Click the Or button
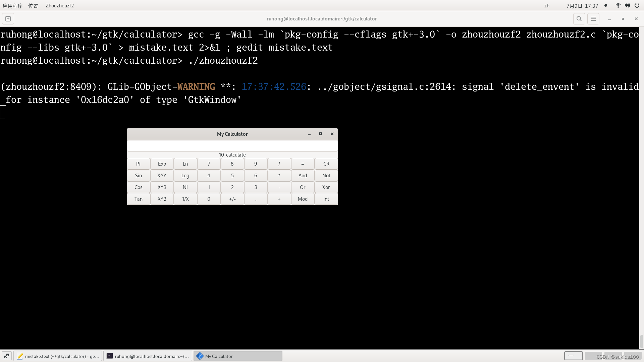Image resolution: width=644 pixels, height=362 pixels. pos(303,187)
